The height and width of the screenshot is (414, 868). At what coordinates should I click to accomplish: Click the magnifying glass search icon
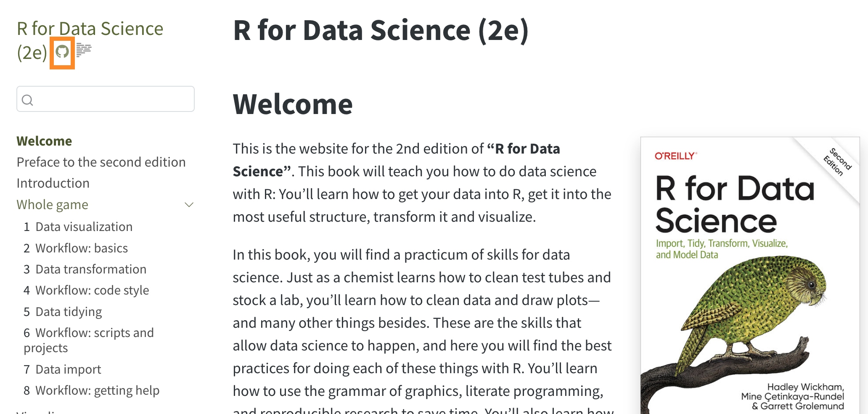click(27, 100)
